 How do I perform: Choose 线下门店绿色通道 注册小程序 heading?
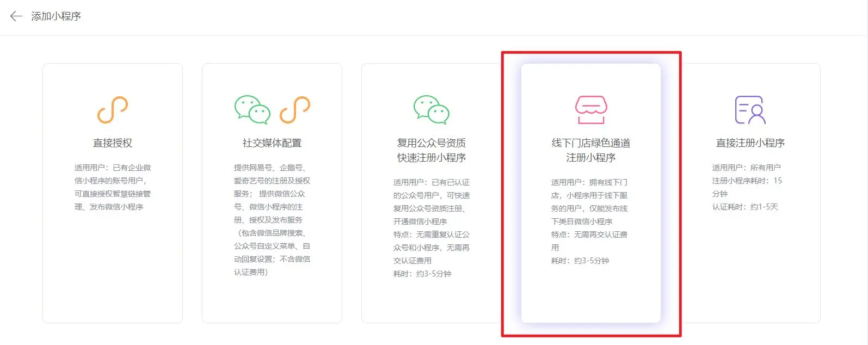click(x=591, y=150)
